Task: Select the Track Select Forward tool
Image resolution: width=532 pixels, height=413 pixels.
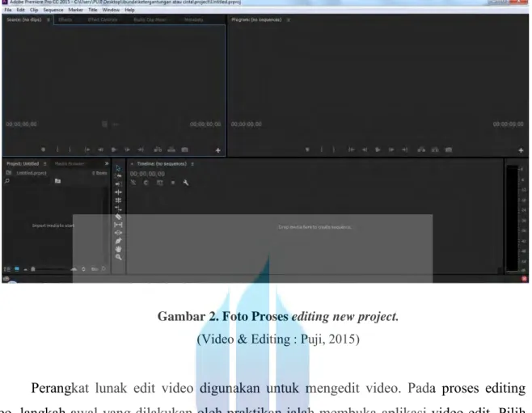Action: 118,175
